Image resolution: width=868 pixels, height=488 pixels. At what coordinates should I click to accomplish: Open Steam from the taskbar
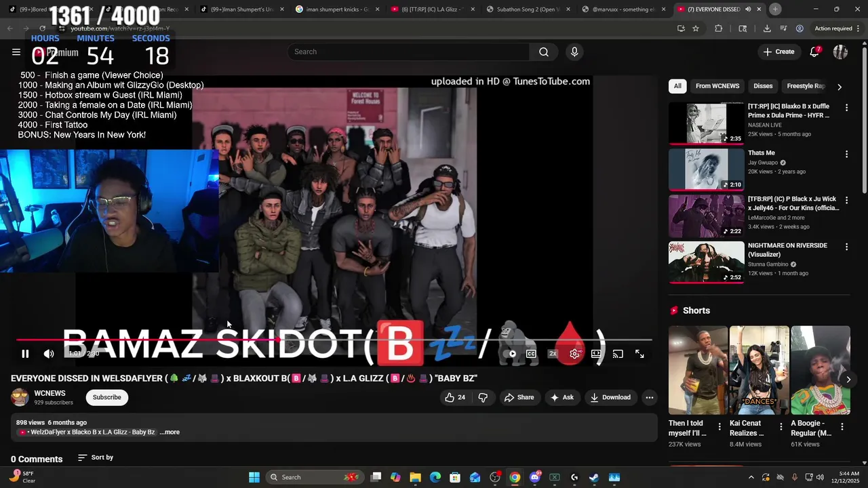tap(594, 477)
